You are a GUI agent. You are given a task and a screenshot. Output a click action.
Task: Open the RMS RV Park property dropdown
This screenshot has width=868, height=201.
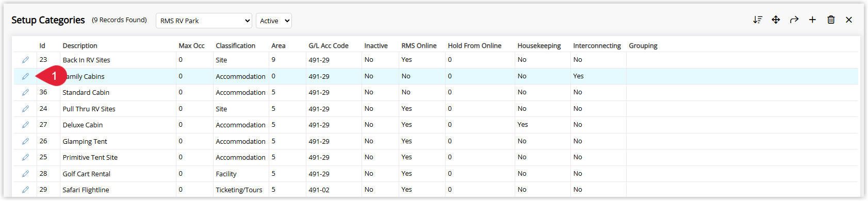pos(204,21)
